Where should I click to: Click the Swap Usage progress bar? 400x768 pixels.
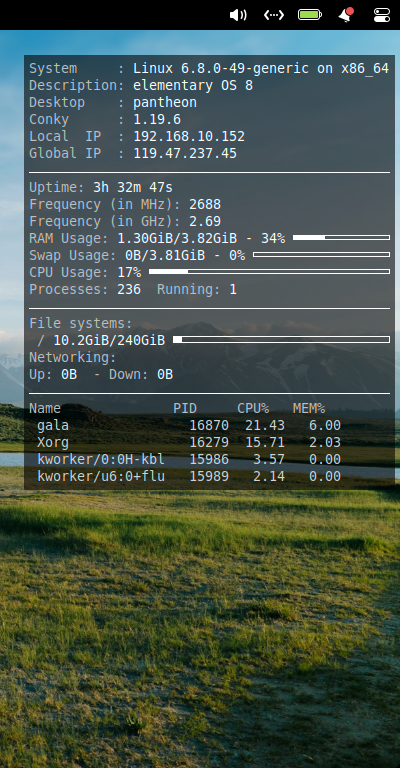coord(322,255)
